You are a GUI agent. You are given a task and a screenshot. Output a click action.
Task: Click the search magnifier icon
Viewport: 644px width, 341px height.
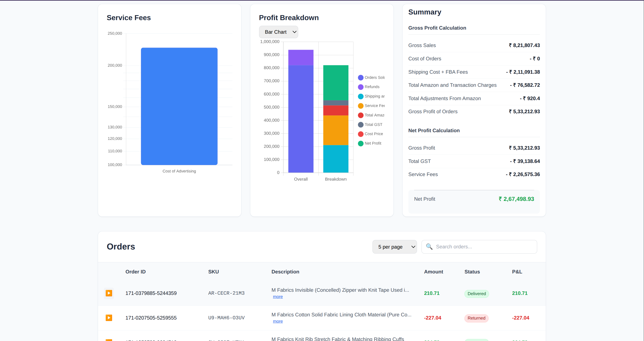pos(429,247)
